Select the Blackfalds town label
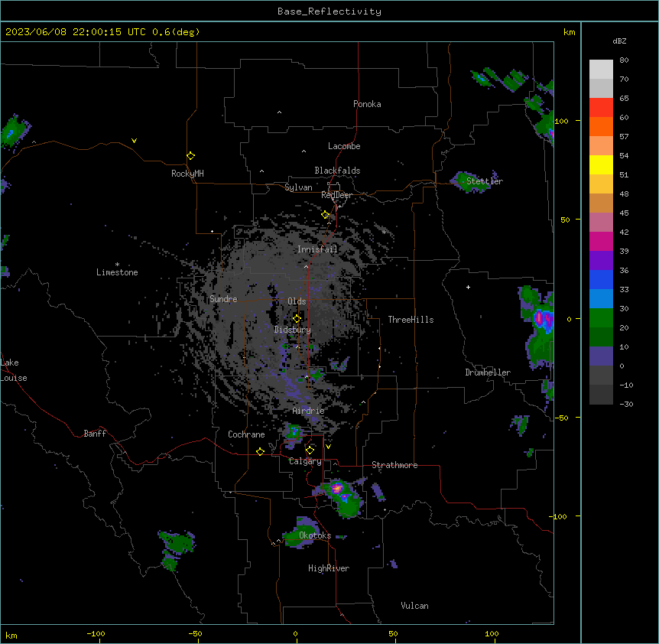The image size is (659, 644). (337, 171)
